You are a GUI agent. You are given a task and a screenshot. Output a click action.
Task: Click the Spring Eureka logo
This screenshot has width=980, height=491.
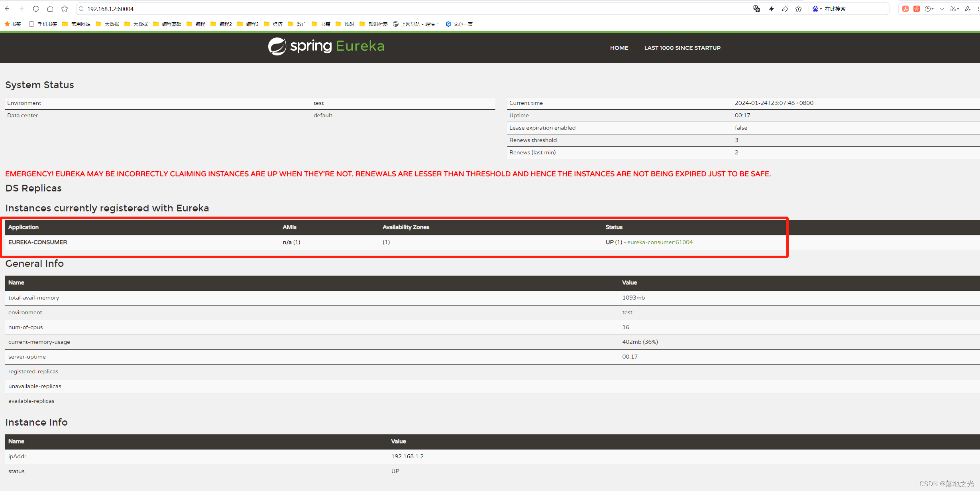point(326,46)
